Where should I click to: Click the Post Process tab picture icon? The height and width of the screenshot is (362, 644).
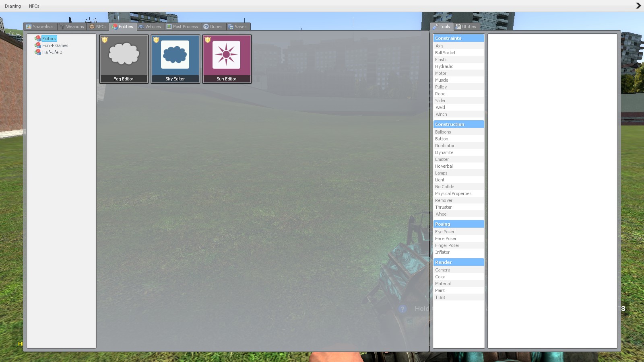click(169, 27)
